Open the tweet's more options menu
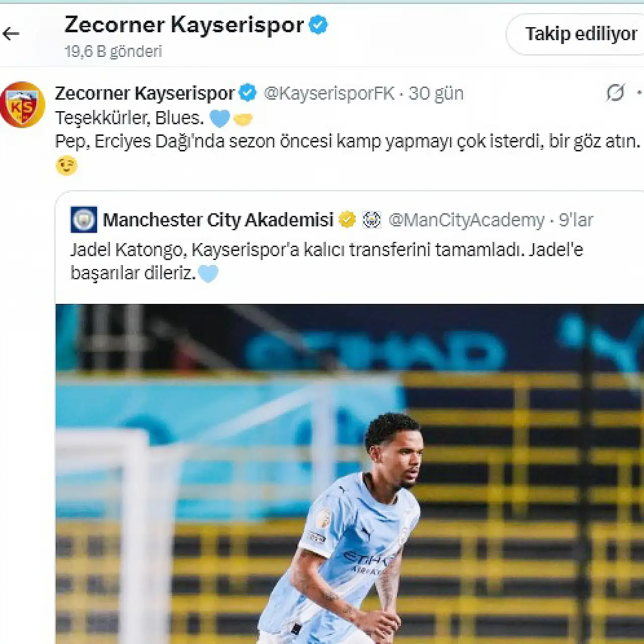This screenshot has height=644, width=644. point(639,93)
